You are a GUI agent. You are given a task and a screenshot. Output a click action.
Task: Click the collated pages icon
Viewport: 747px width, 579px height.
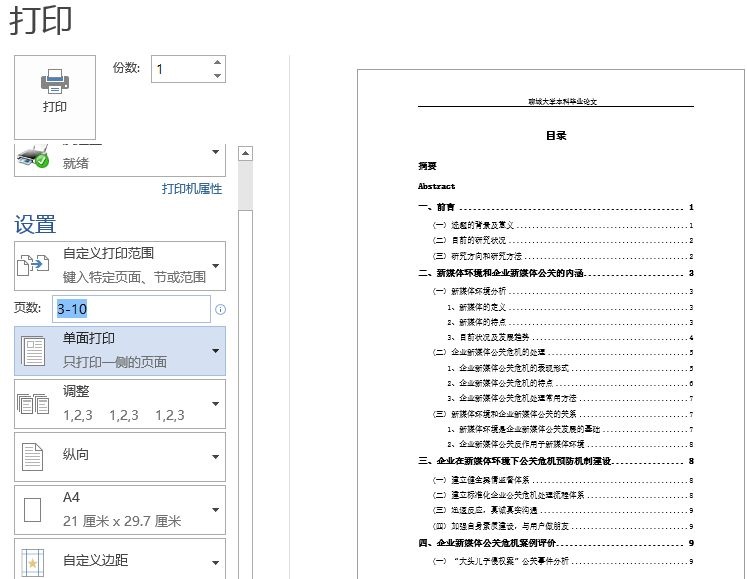pos(34,404)
